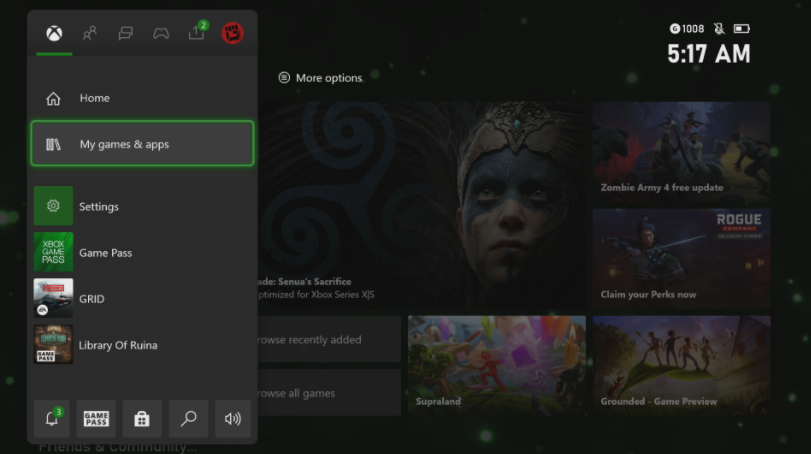Open Hellblade Senua's Sacrifice featured tile
The height and width of the screenshot is (454, 811).
click(422, 205)
